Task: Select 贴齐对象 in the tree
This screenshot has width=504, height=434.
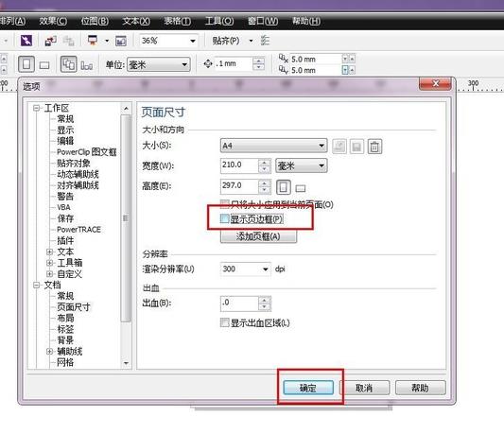Action: pyautogui.click(x=74, y=163)
